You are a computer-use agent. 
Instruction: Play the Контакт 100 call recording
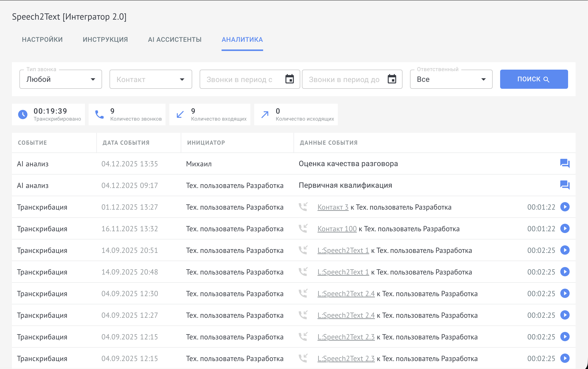[565, 229]
